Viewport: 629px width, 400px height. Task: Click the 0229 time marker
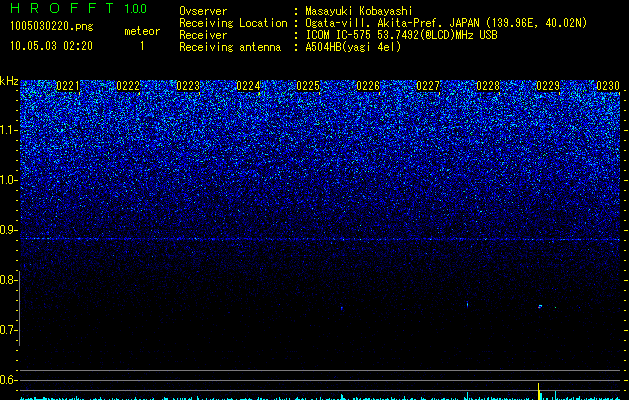pyautogui.click(x=548, y=86)
